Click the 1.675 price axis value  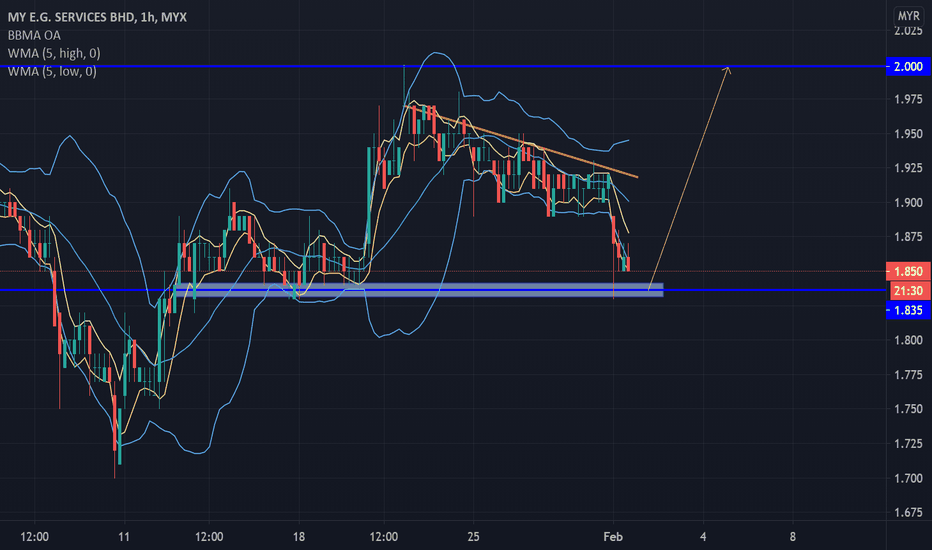pyautogui.click(x=908, y=513)
